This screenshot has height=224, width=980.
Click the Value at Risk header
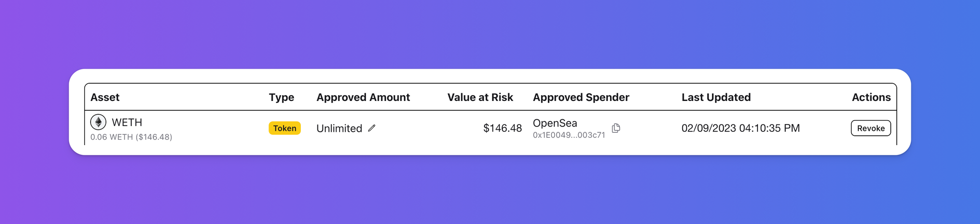point(480,97)
